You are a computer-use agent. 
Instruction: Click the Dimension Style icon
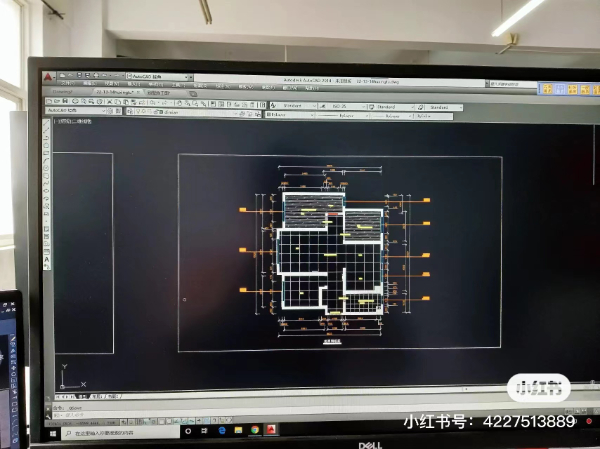coord(323,106)
